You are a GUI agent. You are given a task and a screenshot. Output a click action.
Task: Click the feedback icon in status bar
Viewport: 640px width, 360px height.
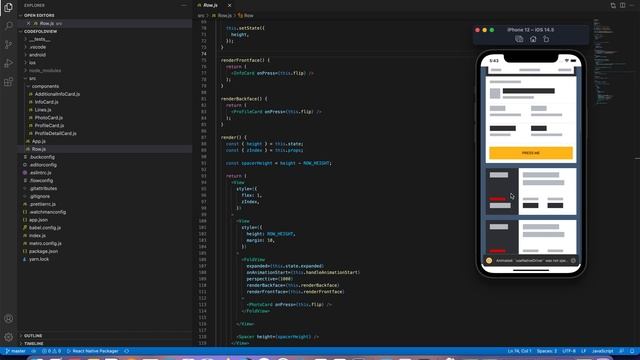pos(622,351)
